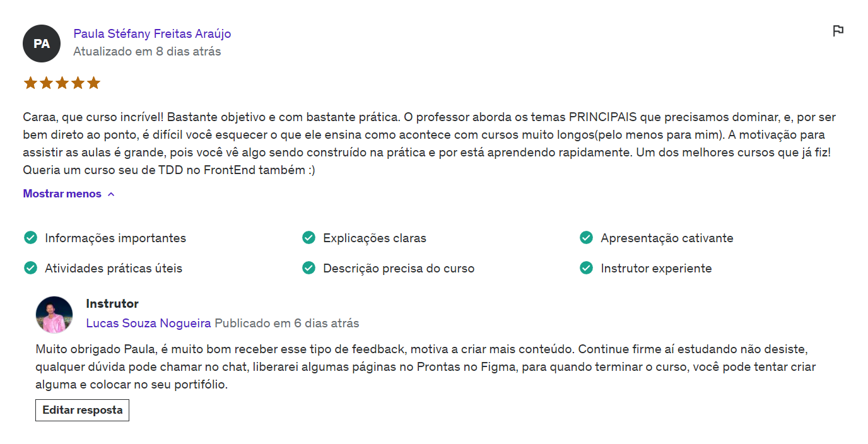The width and height of the screenshot is (868, 444).
Task: Click the 'Explicações claras' label text
Action: [375, 238]
